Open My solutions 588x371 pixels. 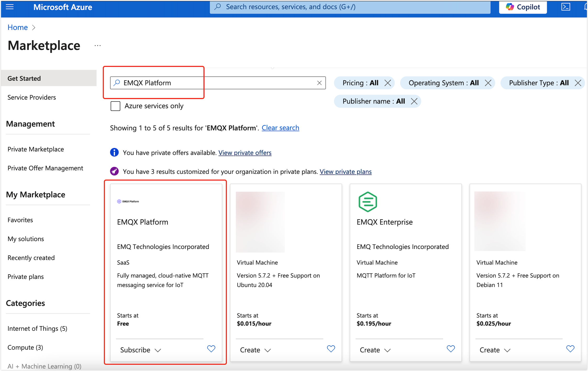point(26,239)
